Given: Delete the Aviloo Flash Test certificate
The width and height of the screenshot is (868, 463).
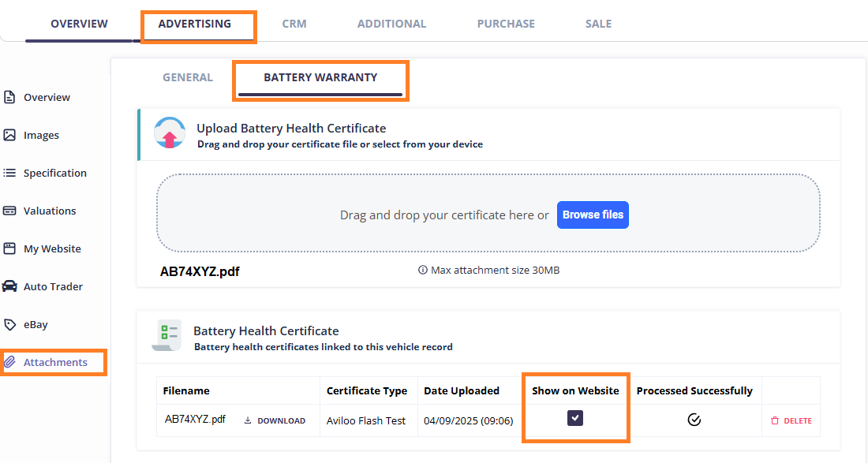Looking at the screenshot, I should click(x=791, y=421).
